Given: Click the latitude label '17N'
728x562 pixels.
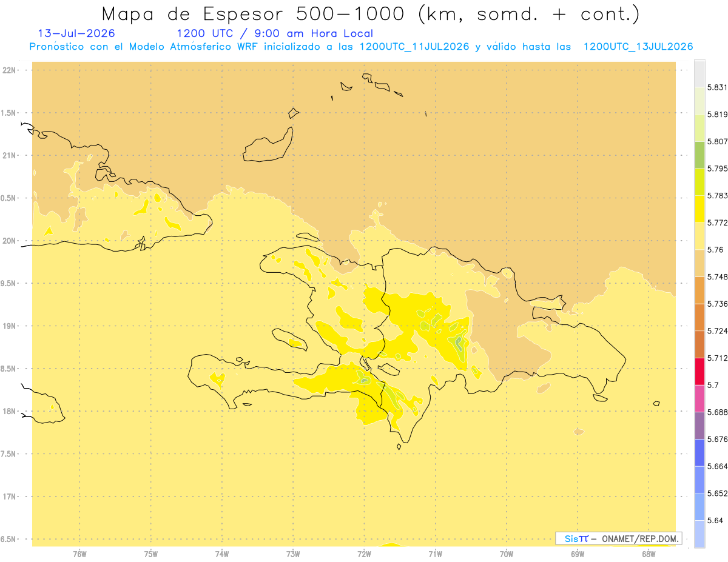Looking at the screenshot, I should pos(10,497).
